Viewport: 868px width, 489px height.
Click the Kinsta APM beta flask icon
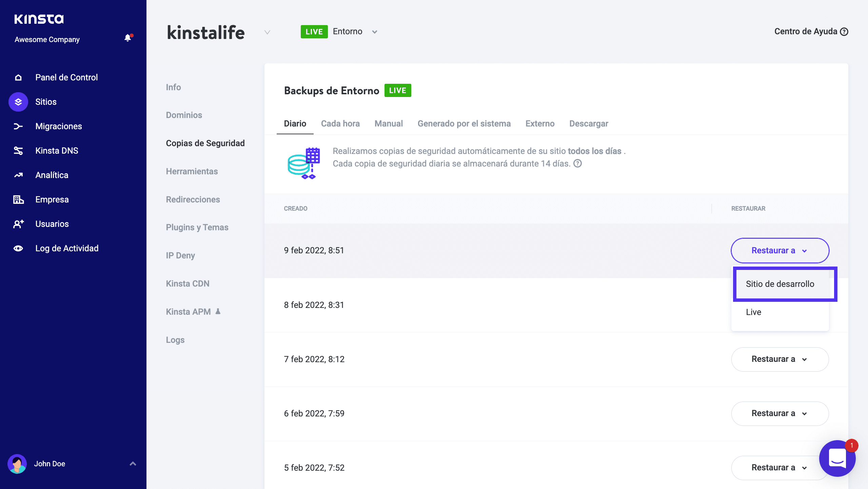point(218,311)
